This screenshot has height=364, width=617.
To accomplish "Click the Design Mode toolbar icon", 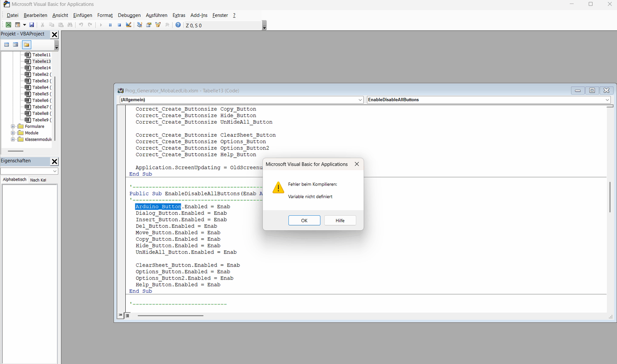I will (129, 25).
